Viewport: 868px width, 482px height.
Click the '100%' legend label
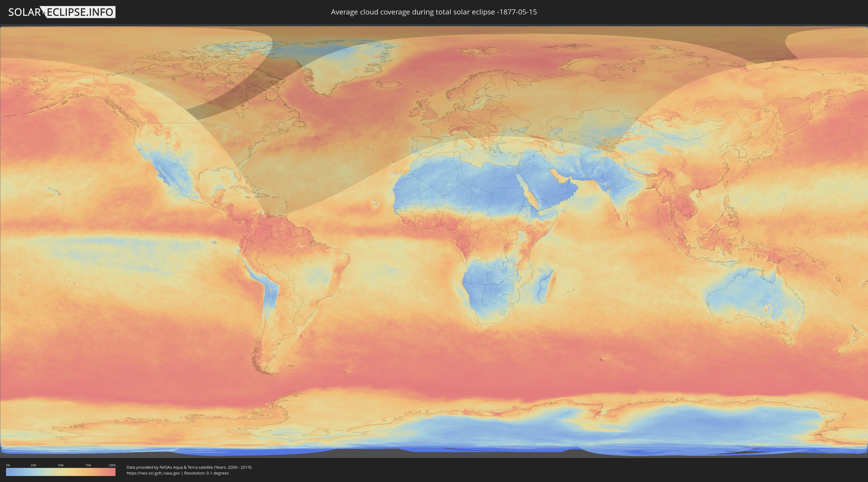tap(112, 465)
